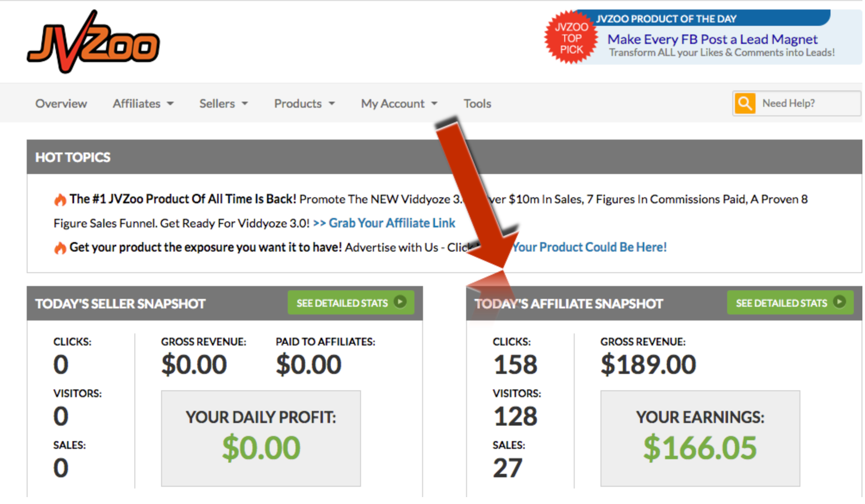Image resolution: width=865 pixels, height=504 pixels.
Task: Open the Products dropdown menu
Action: [x=305, y=103]
